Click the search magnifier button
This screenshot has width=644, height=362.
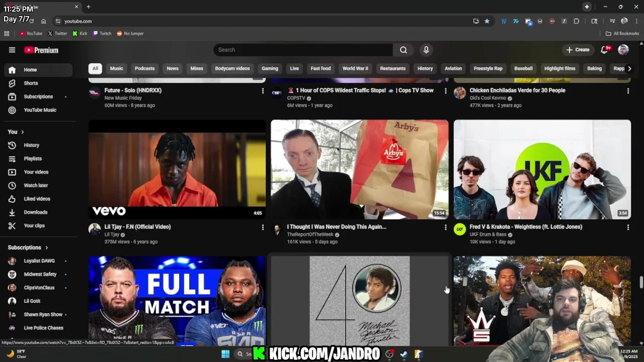click(x=404, y=50)
